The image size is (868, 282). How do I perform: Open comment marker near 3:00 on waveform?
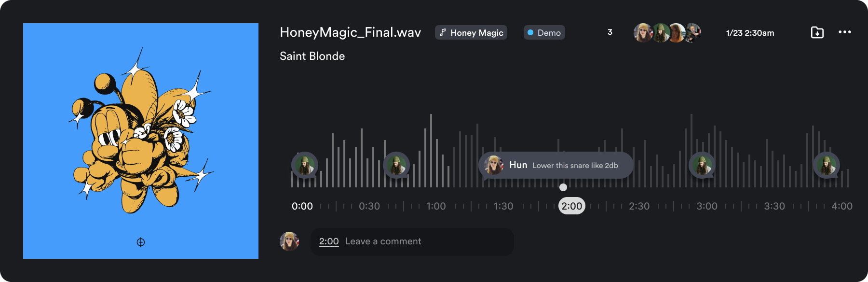click(x=702, y=165)
